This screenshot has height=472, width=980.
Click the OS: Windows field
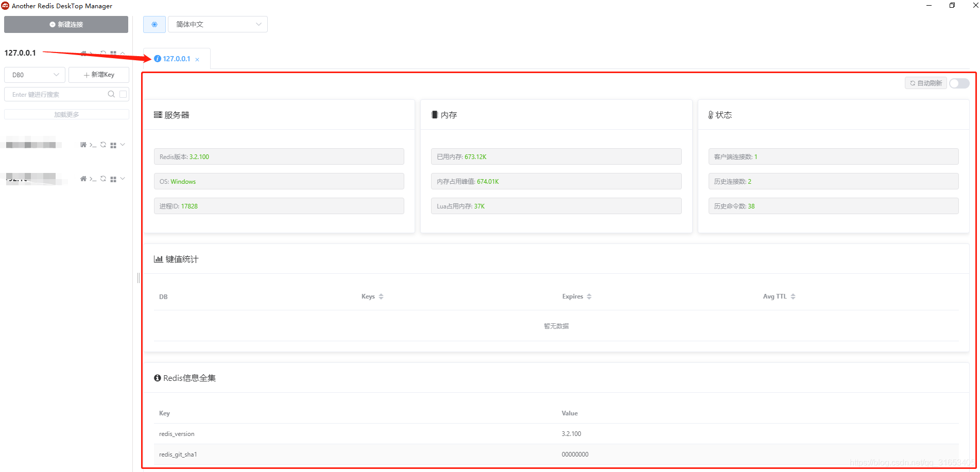coord(279,181)
